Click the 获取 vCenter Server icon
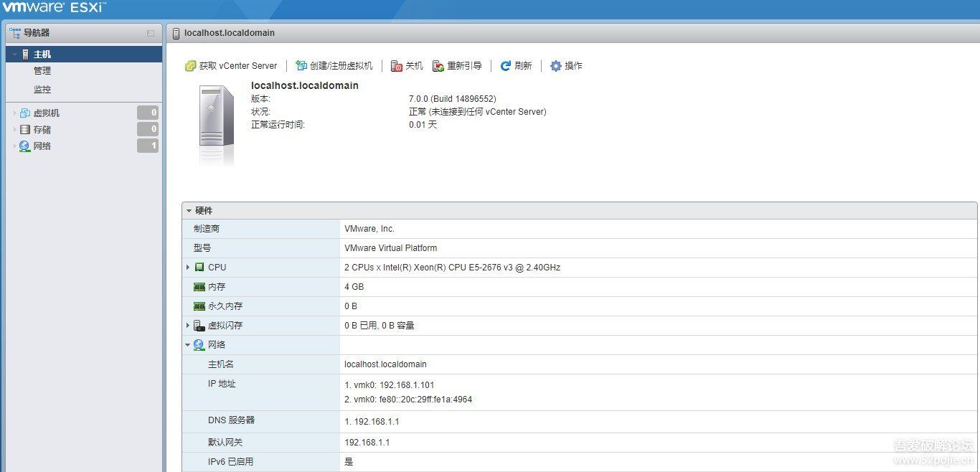The image size is (980, 472). [190, 66]
